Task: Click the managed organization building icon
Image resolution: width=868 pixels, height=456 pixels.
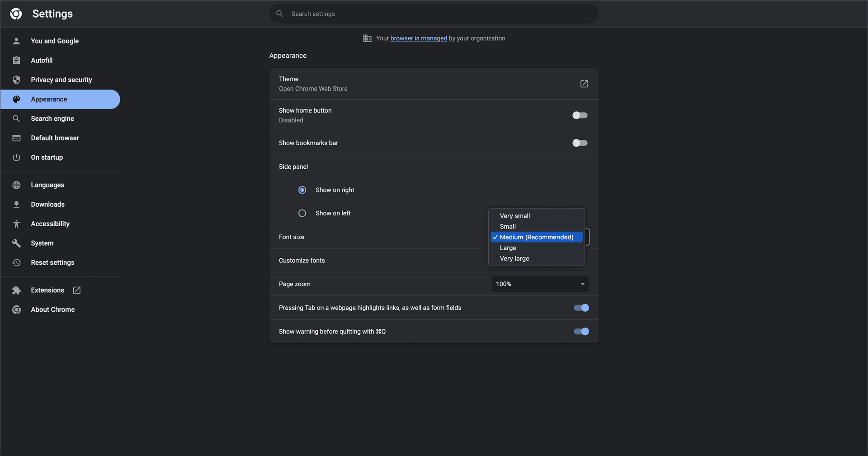Action: point(367,38)
